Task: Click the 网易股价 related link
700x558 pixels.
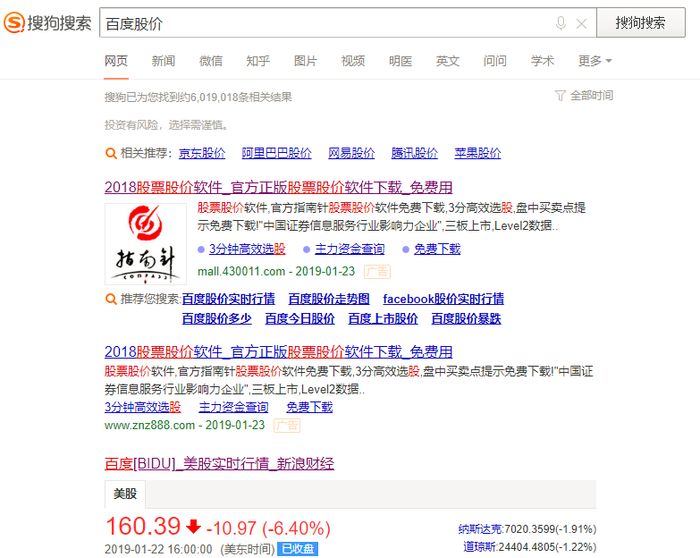Action: (x=351, y=153)
